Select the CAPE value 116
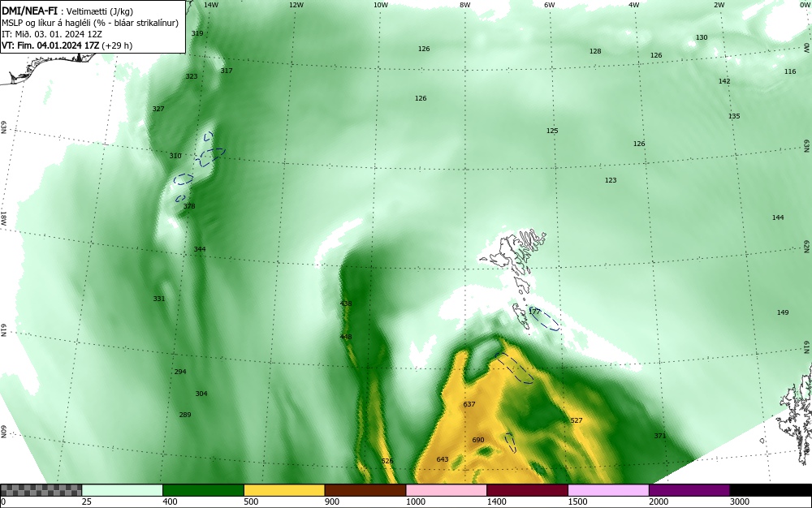The image size is (812, 508). pyautogui.click(x=790, y=72)
